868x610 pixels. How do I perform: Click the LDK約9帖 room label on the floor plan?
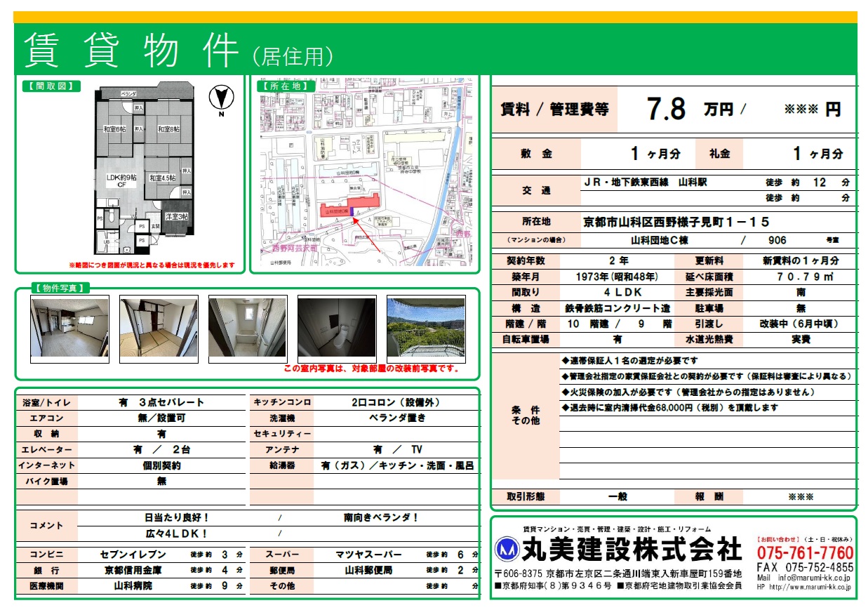[x=121, y=178]
